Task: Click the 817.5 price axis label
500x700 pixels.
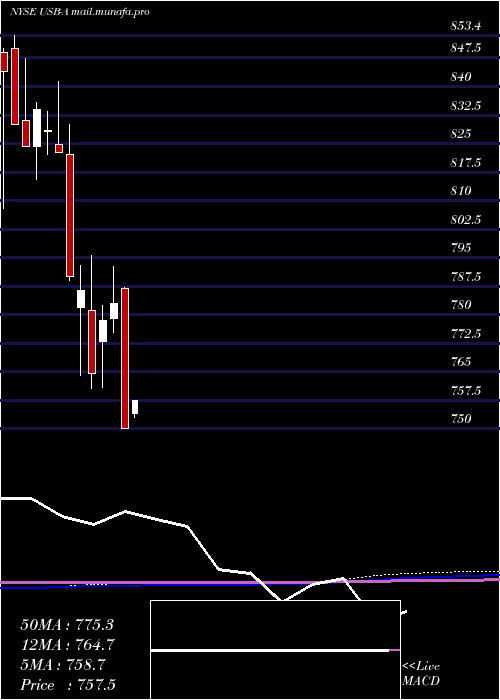Action: [x=466, y=163]
